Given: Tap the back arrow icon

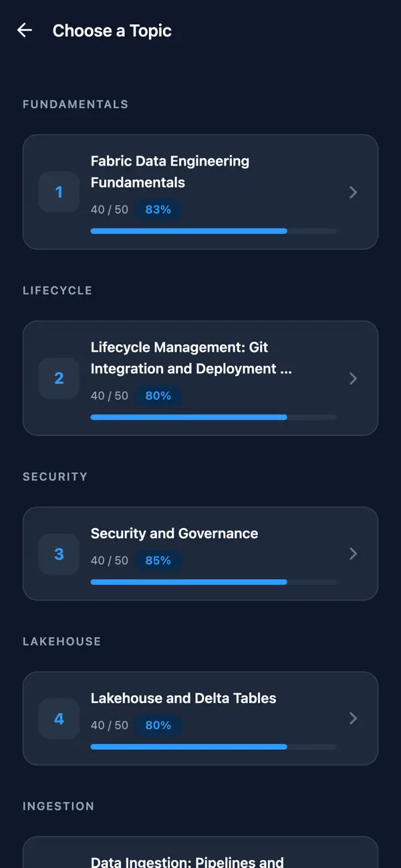Looking at the screenshot, I should [25, 30].
